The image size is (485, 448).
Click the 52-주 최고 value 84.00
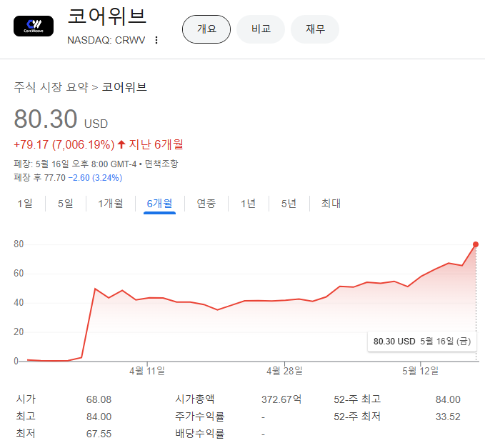(448, 399)
